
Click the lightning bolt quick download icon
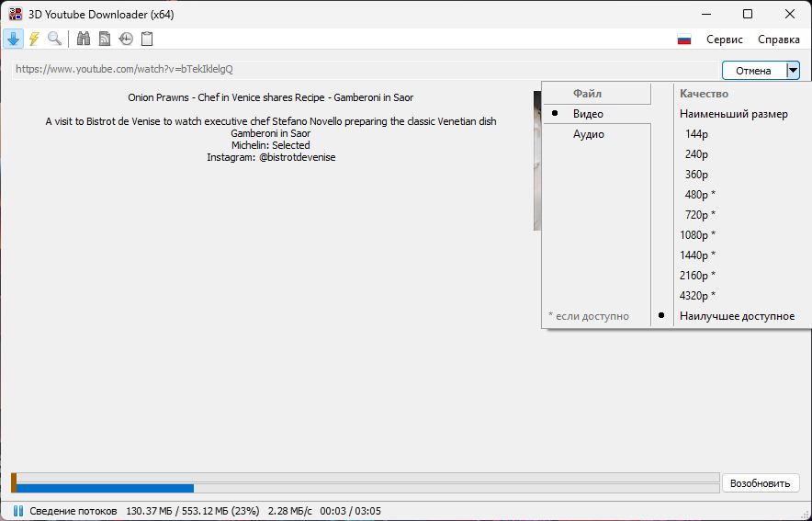pos(34,39)
